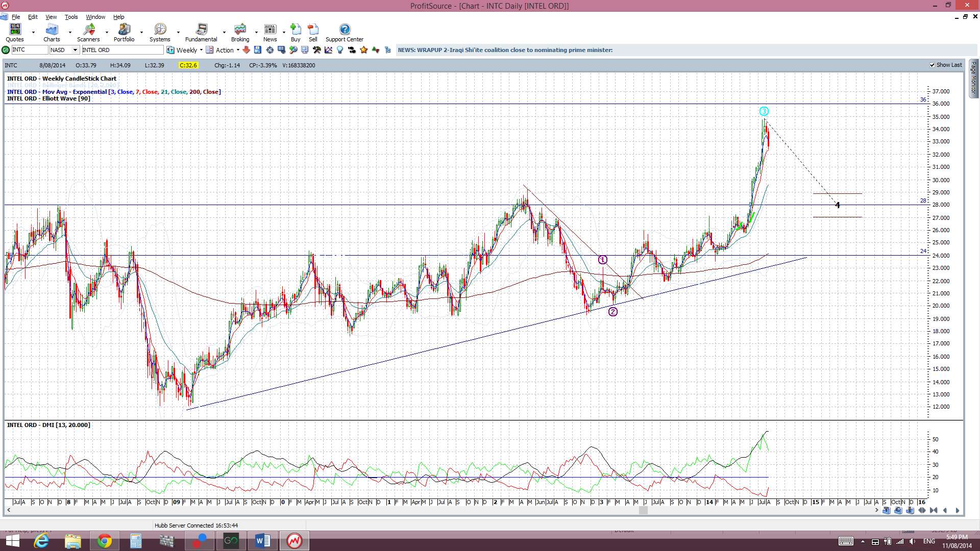Image resolution: width=980 pixels, height=551 pixels.
Task: Click the magnifier search icon in chart toolbar
Action: pos(293,50)
